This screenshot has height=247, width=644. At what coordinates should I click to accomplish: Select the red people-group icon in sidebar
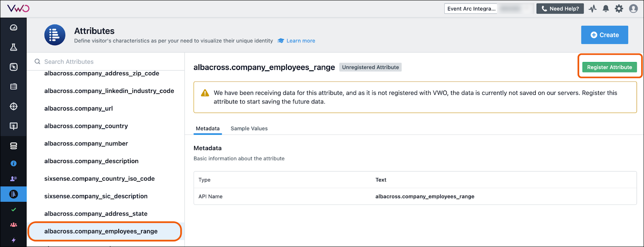coord(13,225)
